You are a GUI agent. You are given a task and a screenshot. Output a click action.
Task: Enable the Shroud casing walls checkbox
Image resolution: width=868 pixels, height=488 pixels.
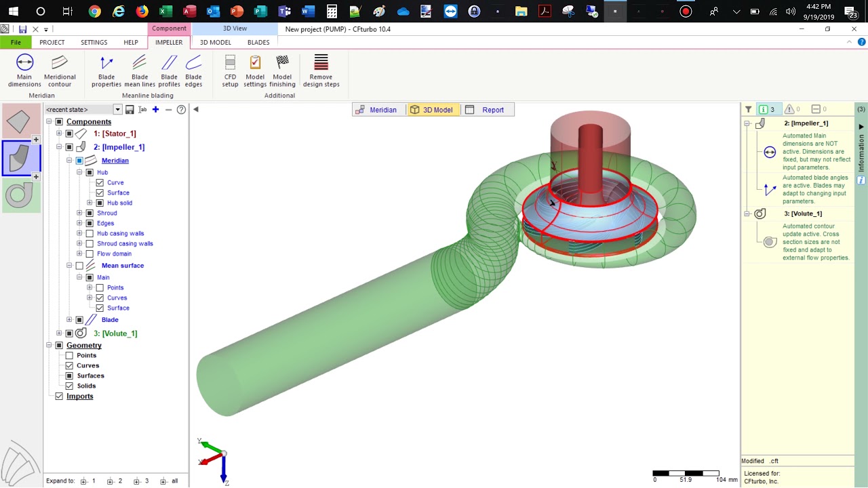[x=90, y=243]
